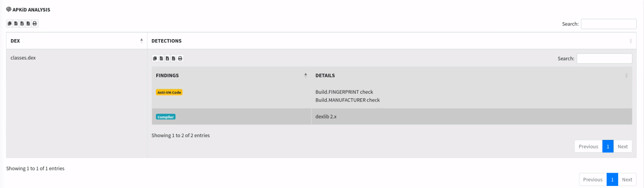Click the top APKiD Search field
The height and width of the screenshot is (188, 644).
[608, 24]
